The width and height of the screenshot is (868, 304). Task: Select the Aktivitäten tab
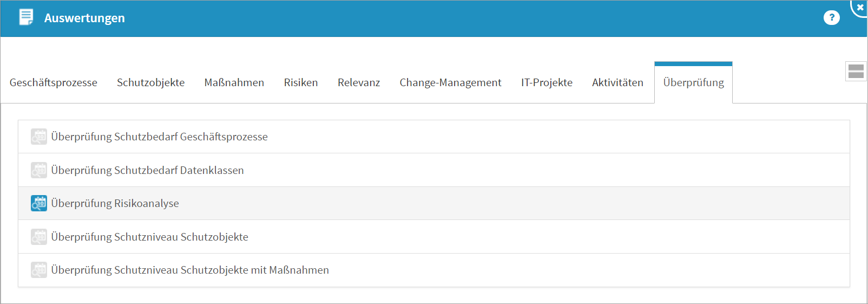pyautogui.click(x=617, y=82)
